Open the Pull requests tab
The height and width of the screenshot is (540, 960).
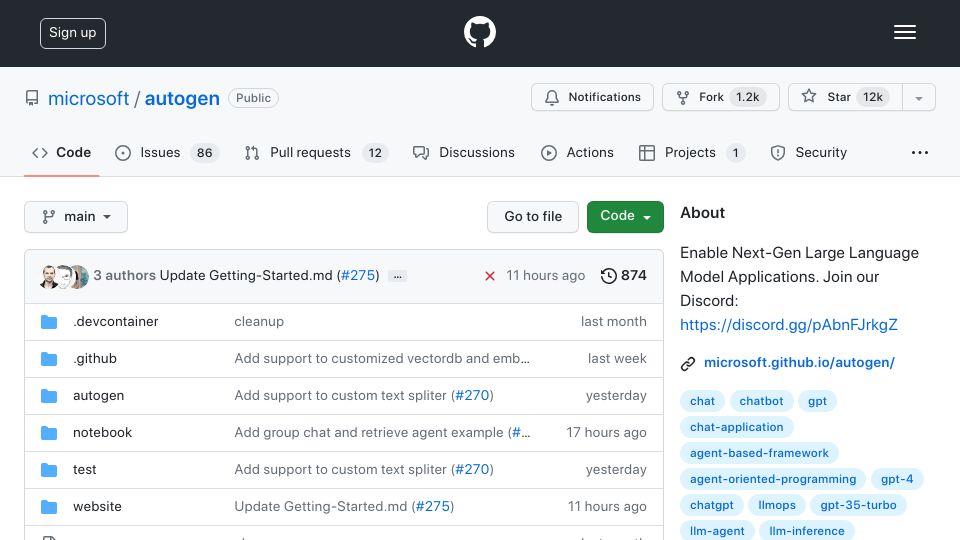click(x=316, y=152)
